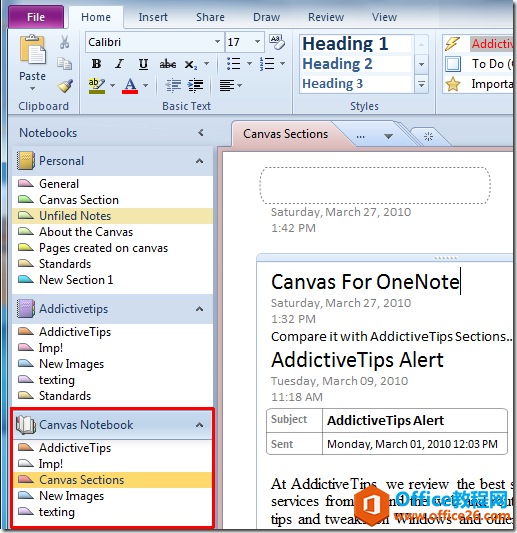
Task: Open the font name Calibri dropdown
Action: 218,42
